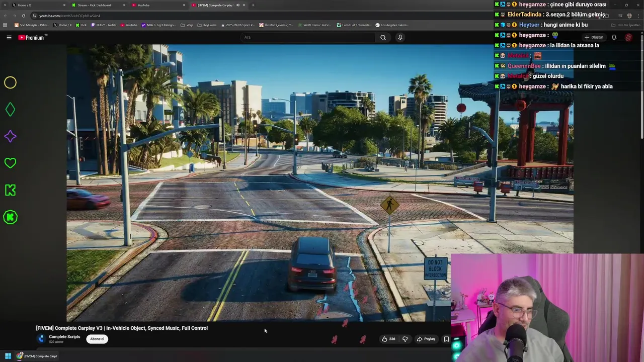The image size is (644, 362).
Task: Open the browser three-dot menu
Action: click(x=638, y=16)
